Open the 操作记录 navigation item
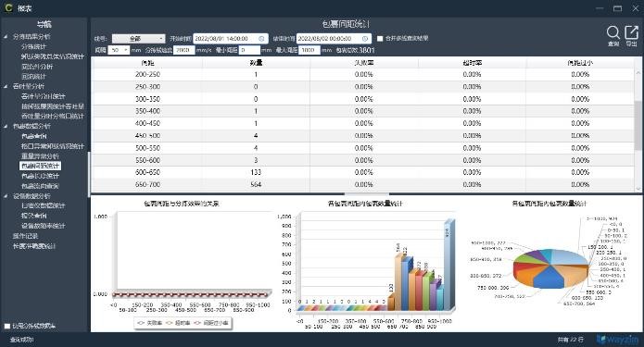The height and width of the screenshot is (347, 644). tap(25, 236)
